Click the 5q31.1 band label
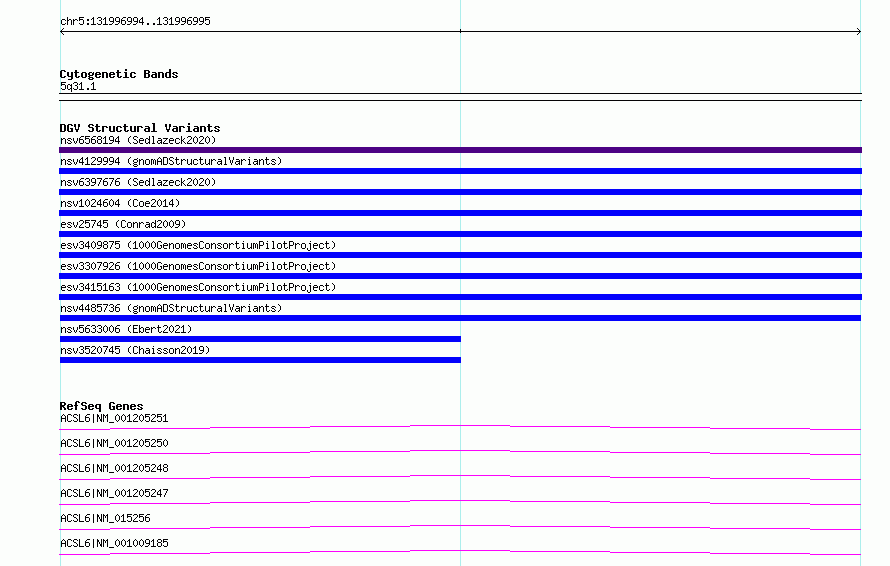This screenshot has height=566, width=890. pyautogui.click(x=78, y=86)
